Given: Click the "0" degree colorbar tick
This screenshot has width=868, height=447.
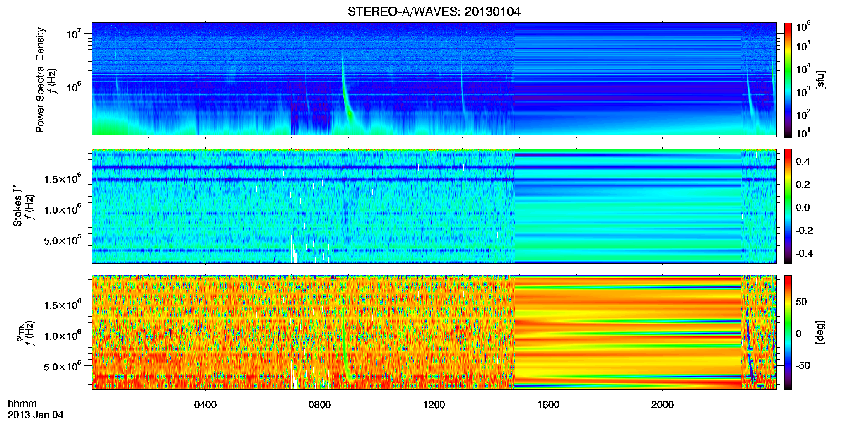Looking at the screenshot, I should pos(798,334).
